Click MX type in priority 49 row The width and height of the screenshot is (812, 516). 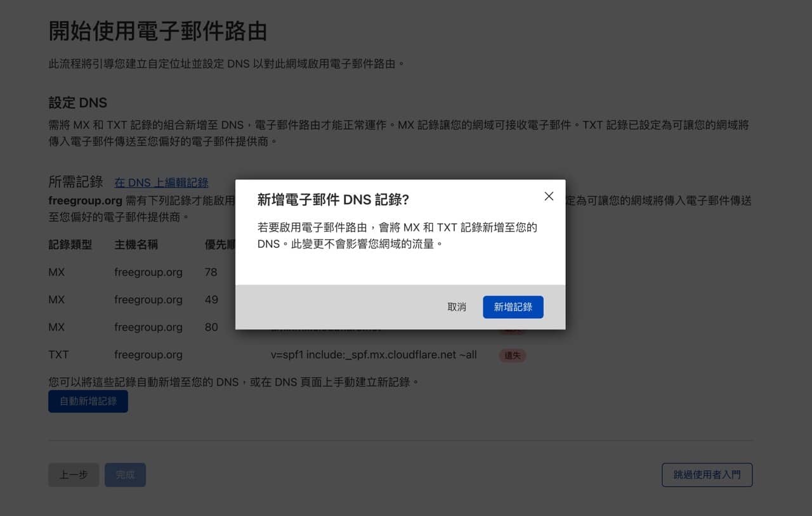tap(56, 300)
